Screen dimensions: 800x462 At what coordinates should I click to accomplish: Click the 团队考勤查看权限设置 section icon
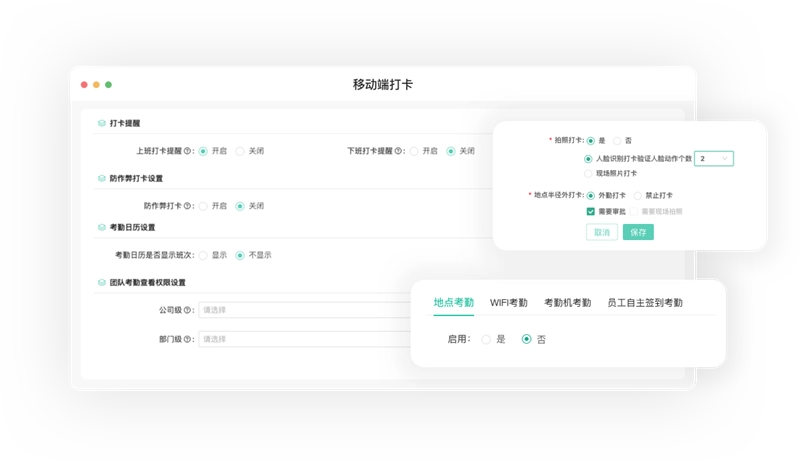[101, 283]
